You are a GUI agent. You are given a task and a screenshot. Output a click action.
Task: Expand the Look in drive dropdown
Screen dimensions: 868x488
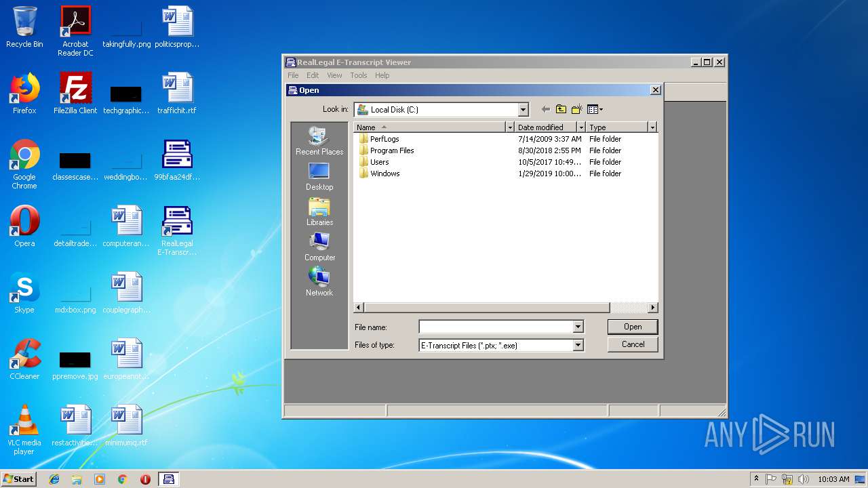523,109
